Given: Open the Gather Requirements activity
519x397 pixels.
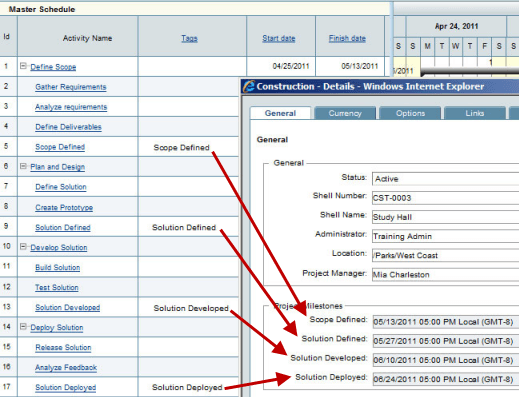Looking at the screenshot, I should [x=71, y=87].
